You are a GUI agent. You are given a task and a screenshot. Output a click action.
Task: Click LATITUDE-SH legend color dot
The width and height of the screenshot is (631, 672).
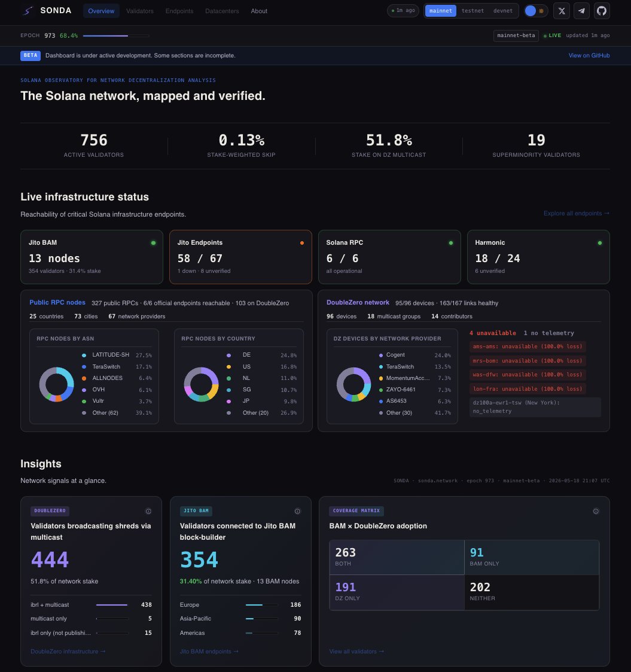[x=84, y=355]
